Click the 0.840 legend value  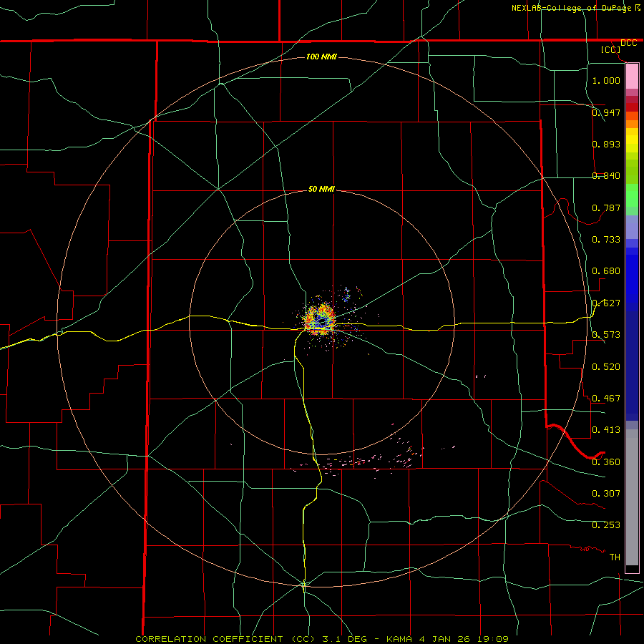(606, 176)
